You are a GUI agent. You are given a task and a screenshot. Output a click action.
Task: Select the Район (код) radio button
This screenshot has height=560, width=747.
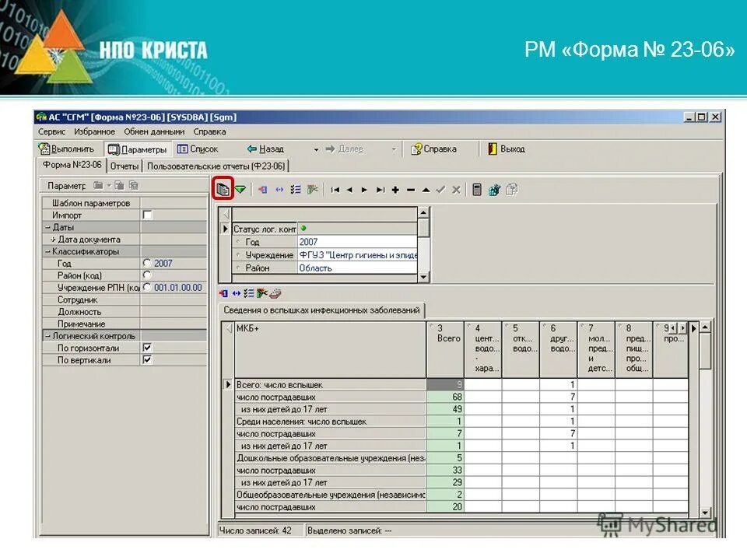click(x=147, y=275)
